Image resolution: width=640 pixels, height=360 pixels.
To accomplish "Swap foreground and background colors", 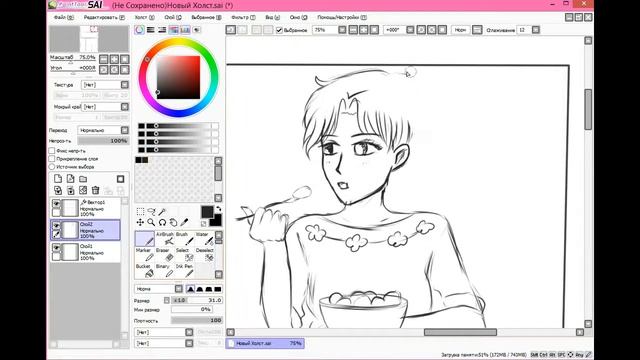I will (219, 209).
